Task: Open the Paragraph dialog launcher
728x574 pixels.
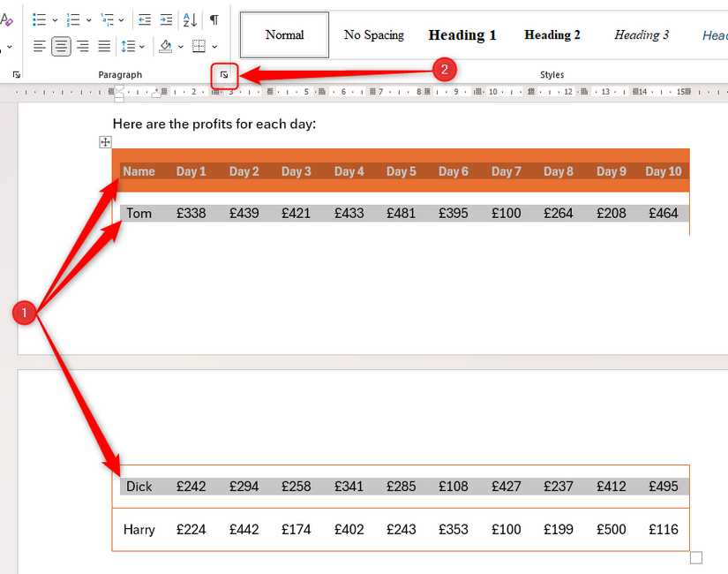Action: [223, 74]
